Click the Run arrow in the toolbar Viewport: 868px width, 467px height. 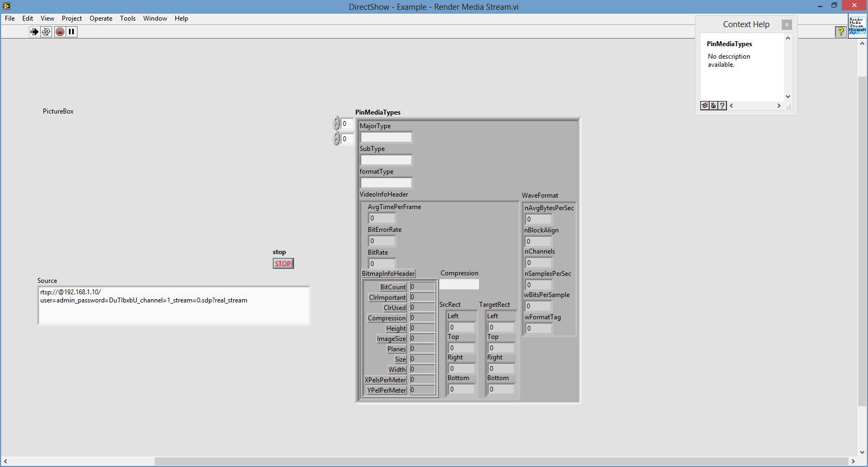(34, 31)
